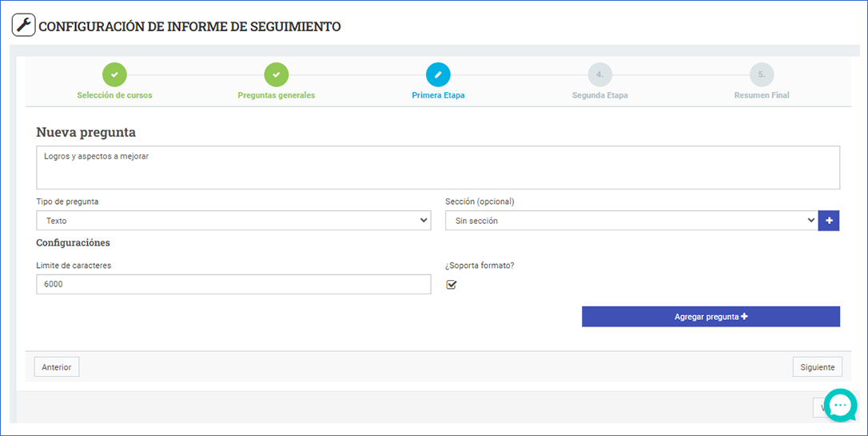The width and height of the screenshot is (868, 436).
Task: Click the step 4 circle icon
Action: coord(599,74)
